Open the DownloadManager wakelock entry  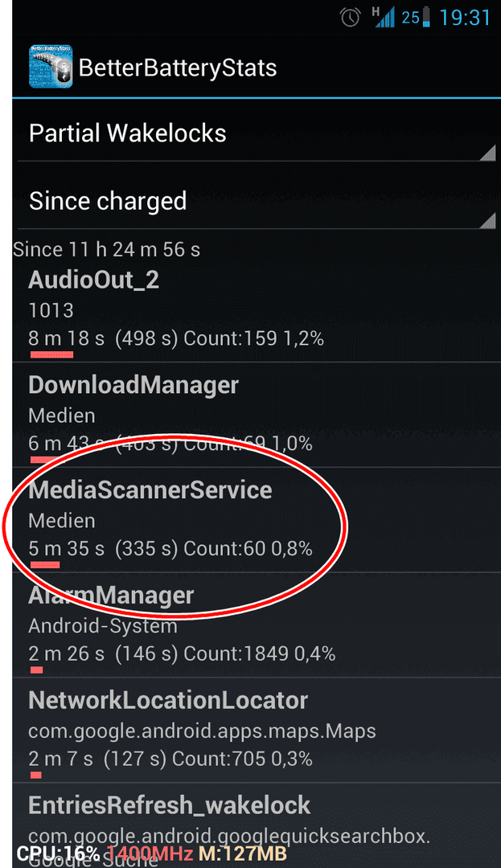[x=257, y=415]
